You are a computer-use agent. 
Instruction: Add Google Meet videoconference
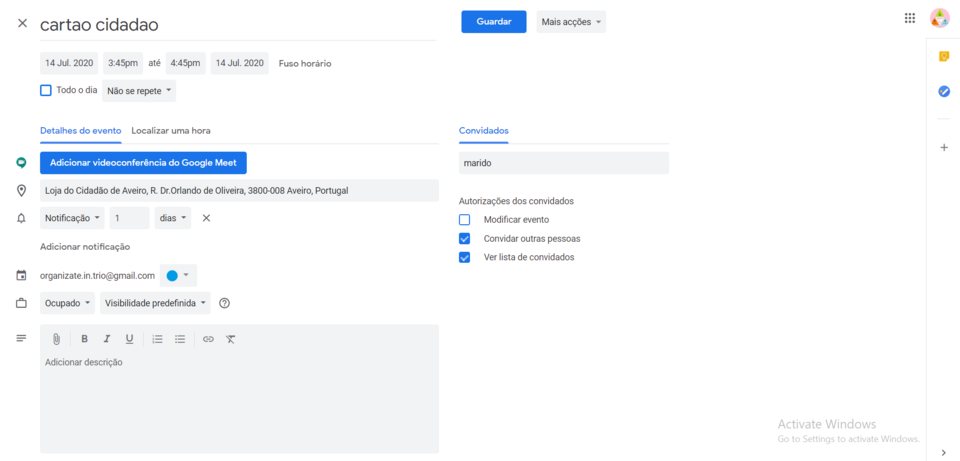(x=143, y=162)
